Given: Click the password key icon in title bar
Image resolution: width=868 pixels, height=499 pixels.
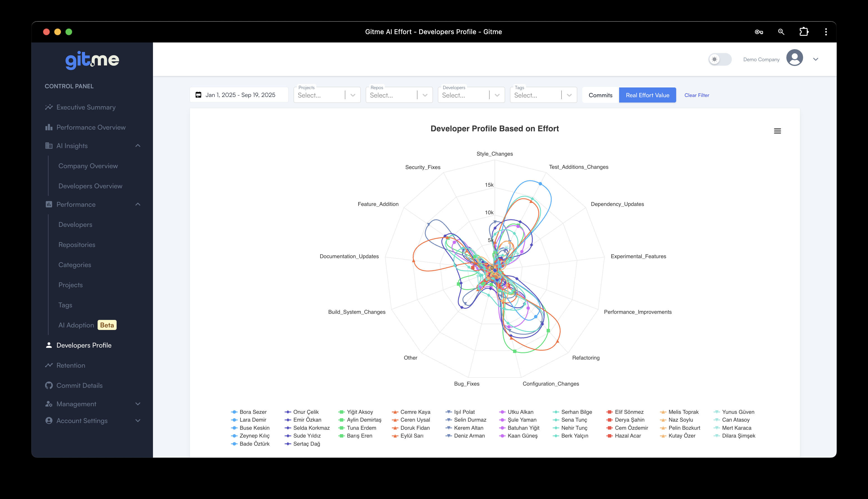Looking at the screenshot, I should tap(759, 32).
